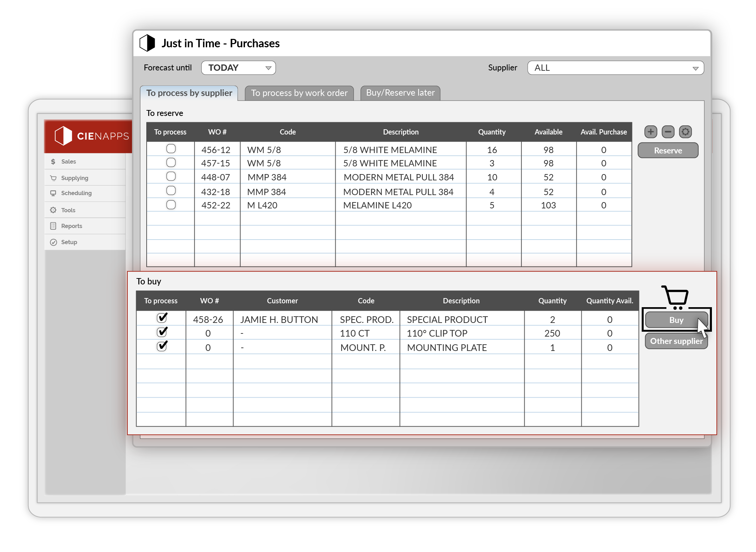756x552 pixels.
Task: Click the plus icon beside To reserve table
Action: click(651, 132)
